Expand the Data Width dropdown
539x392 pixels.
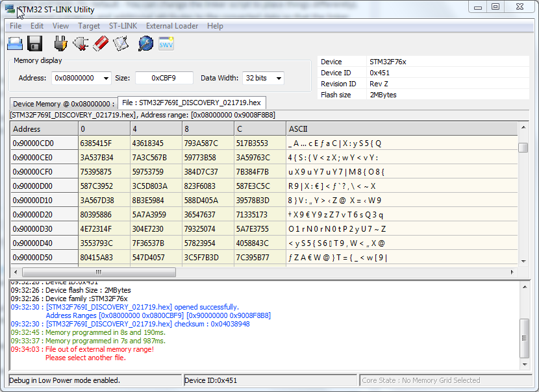click(279, 79)
